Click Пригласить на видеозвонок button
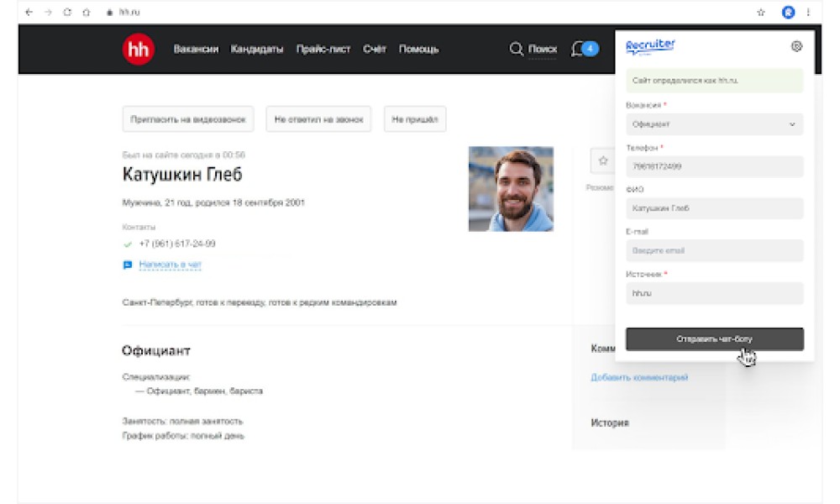 (x=188, y=119)
